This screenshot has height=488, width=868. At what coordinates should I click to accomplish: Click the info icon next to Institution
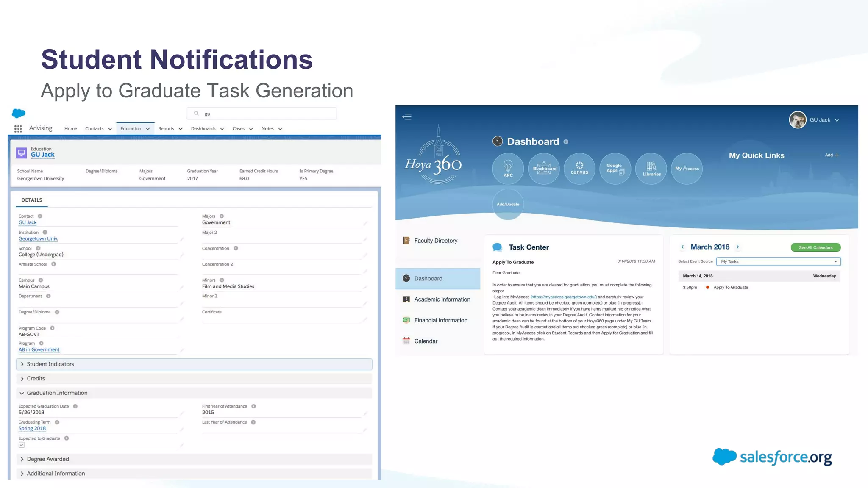pos(45,232)
